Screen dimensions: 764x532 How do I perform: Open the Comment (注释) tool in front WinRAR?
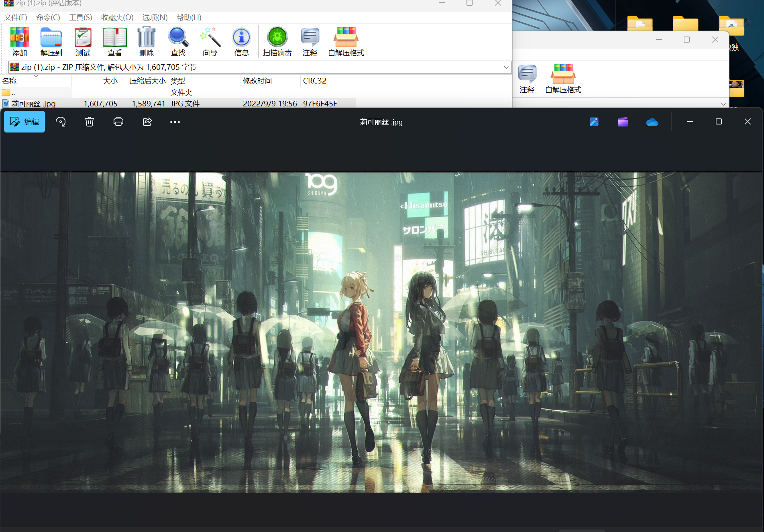310,41
